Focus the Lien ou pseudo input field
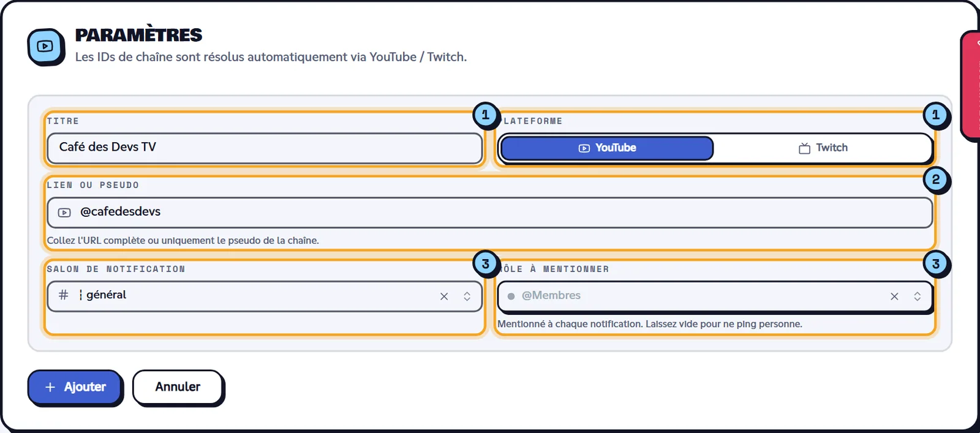980x433 pixels. [x=490, y=213]
